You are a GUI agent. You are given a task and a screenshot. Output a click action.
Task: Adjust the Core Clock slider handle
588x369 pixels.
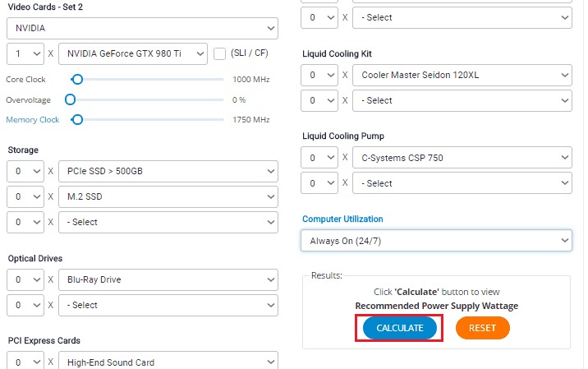pyautogui.click(x=77, y=80)
